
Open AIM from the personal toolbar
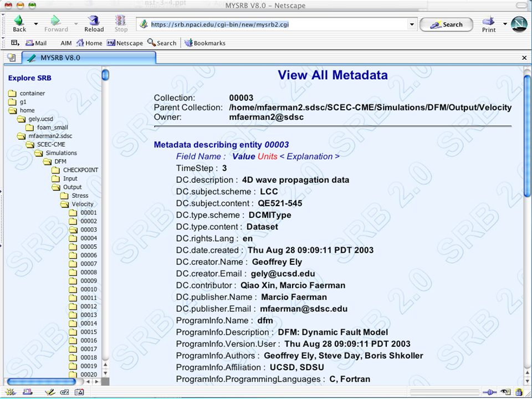[66, 43]
